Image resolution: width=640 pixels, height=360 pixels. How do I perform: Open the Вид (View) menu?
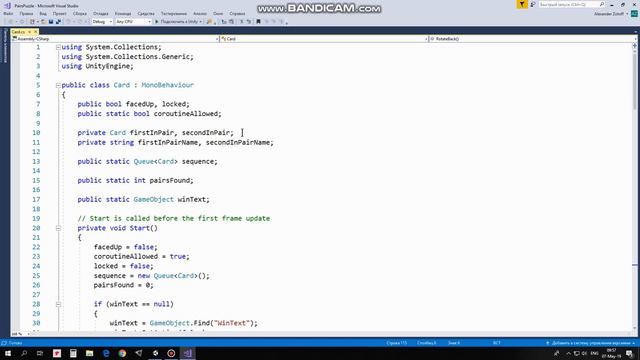click(43, 13)
